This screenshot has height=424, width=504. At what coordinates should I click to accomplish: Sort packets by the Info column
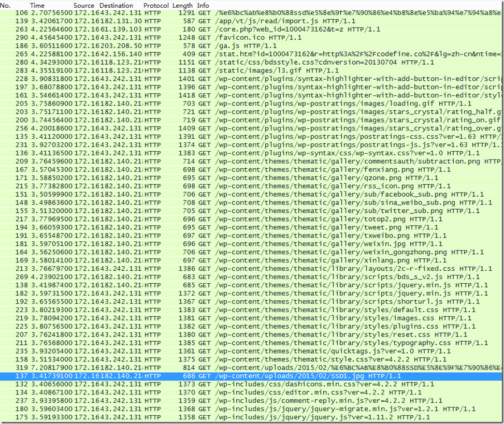(203, 5)
